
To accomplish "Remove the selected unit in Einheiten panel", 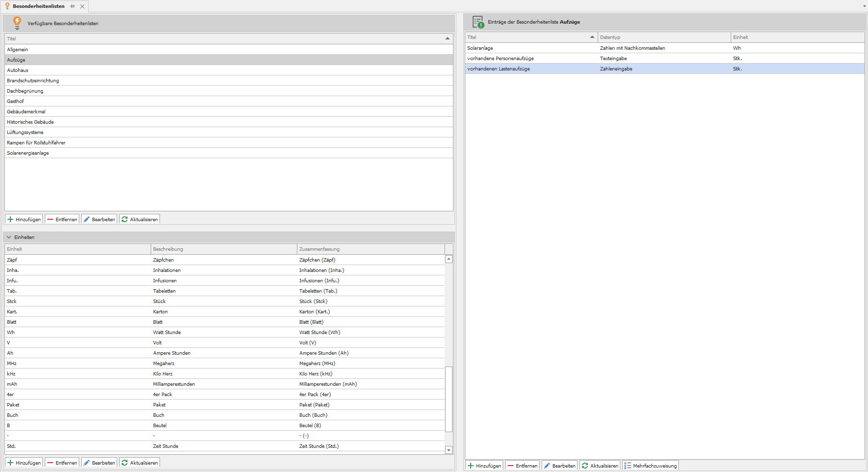I will tap(62, 463).
